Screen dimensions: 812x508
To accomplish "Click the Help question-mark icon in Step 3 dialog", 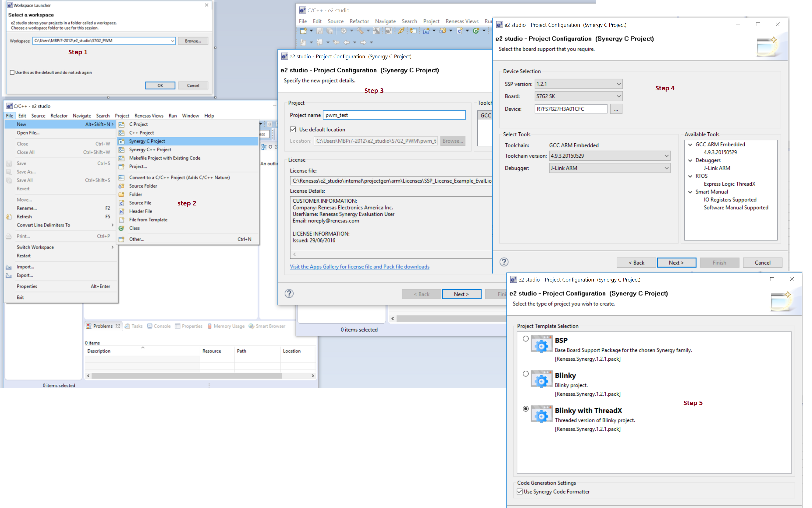I will pyautogui.click(x=289, y=294).
